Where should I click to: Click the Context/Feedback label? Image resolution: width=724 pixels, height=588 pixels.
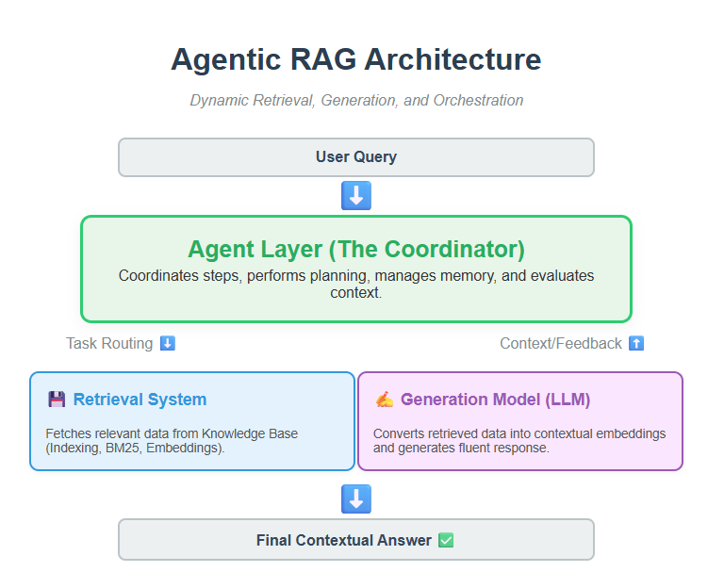coord(561,343)
